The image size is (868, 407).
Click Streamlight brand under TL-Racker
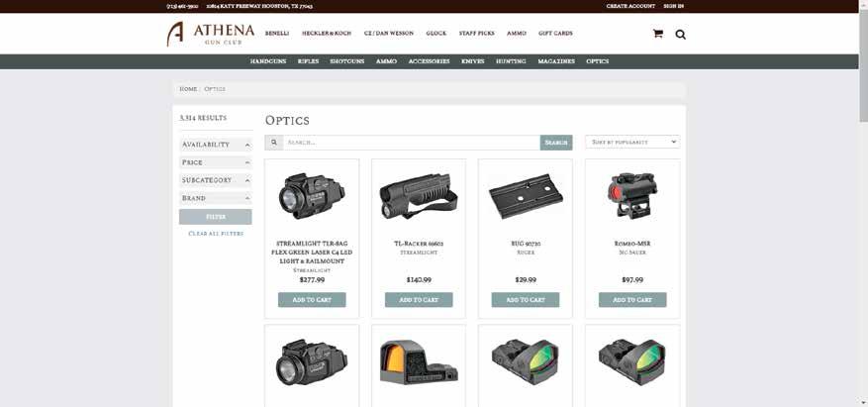419,253
